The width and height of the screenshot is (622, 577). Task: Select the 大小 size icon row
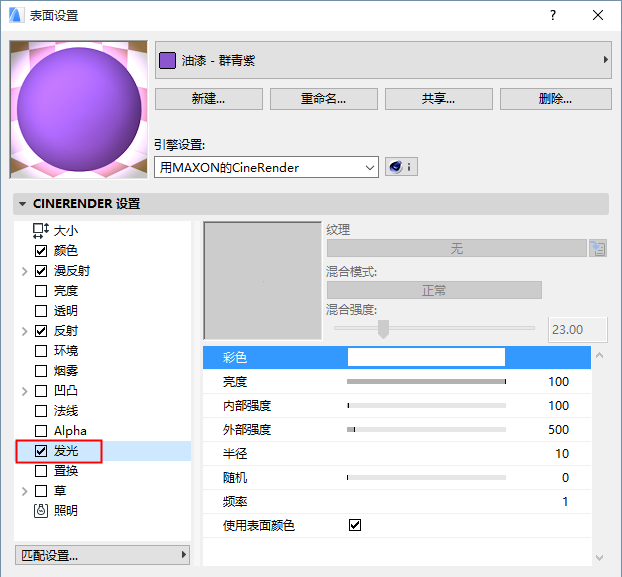tap(40, 230)
